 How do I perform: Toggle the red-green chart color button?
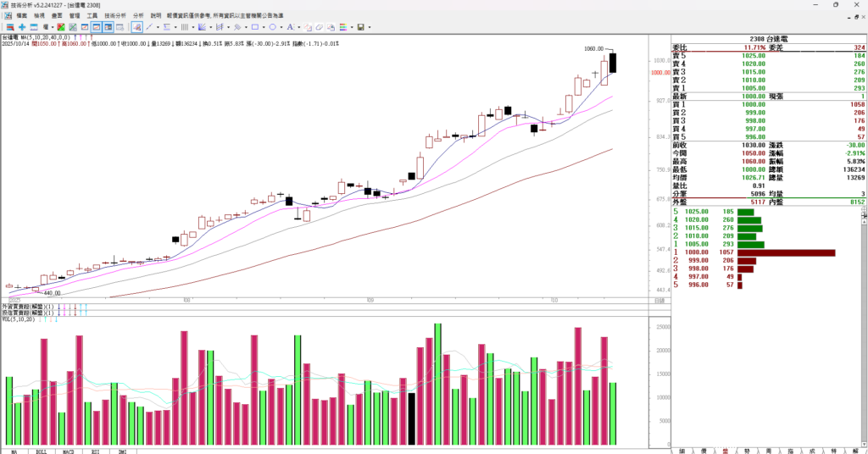60,27
